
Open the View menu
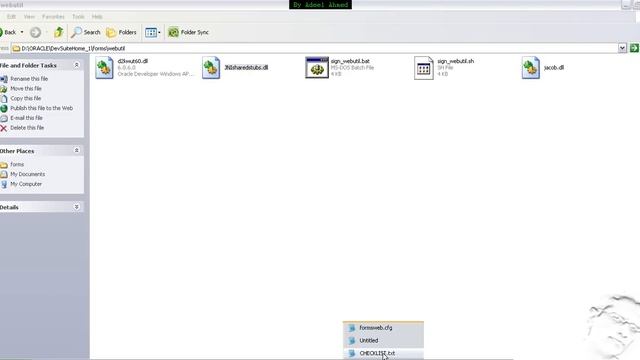(x=29, y=17)
